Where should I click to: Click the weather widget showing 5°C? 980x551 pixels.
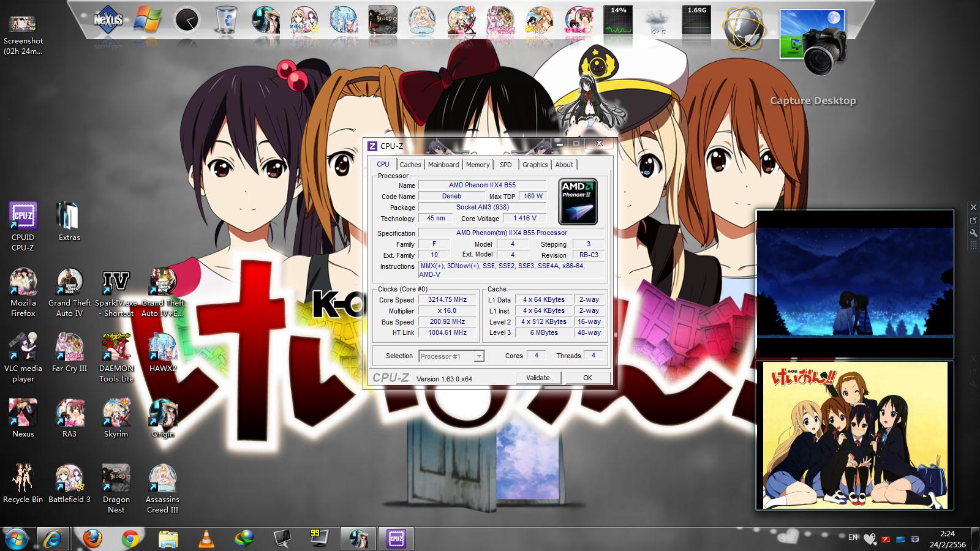tap(658, 21)
